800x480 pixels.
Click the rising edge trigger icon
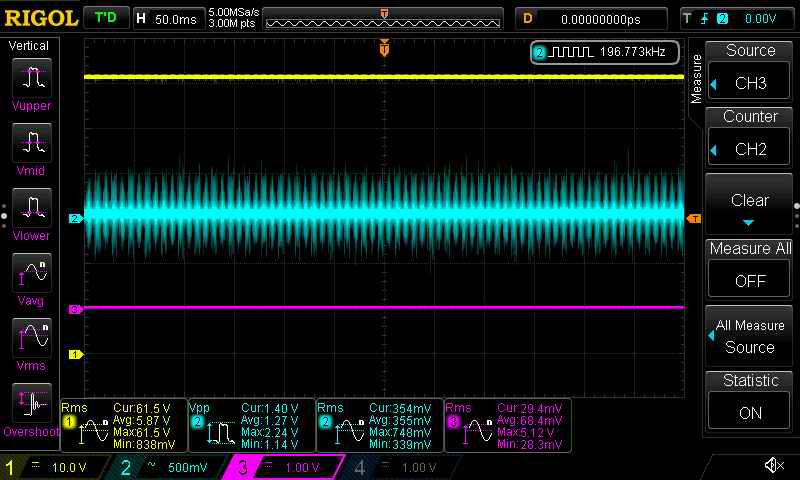(705, 19)
